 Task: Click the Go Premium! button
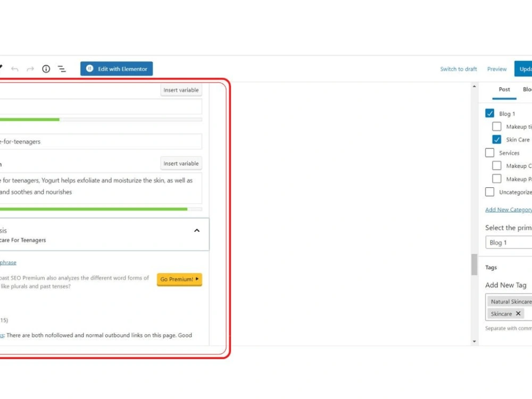179,279
